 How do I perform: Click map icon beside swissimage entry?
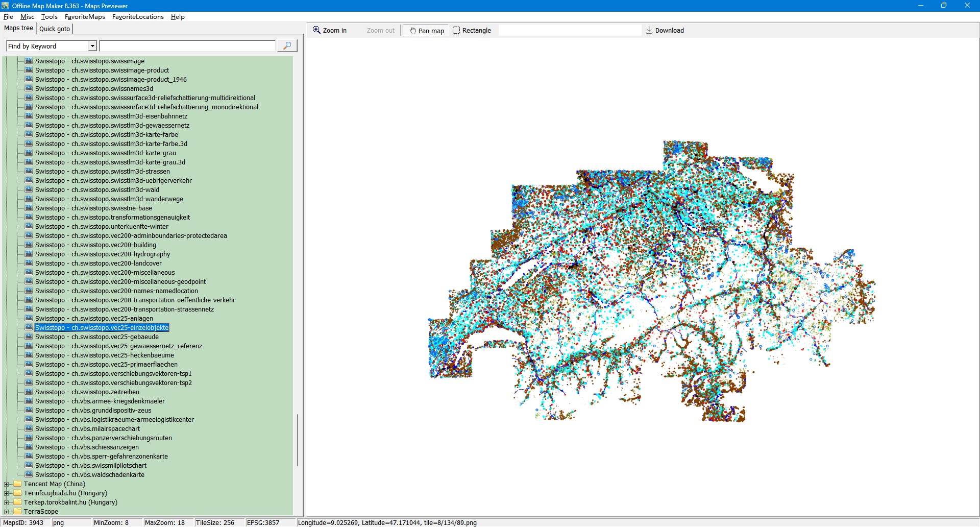coord(29,61)
